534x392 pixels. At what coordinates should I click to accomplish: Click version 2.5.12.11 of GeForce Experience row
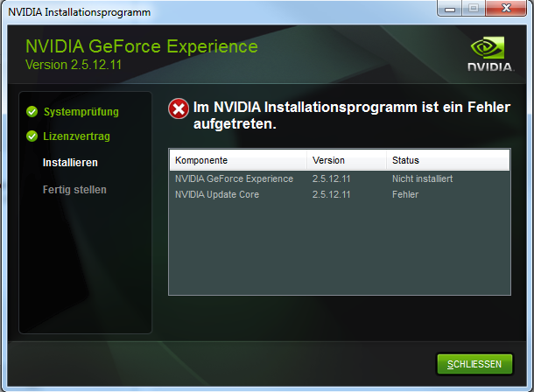(332, 178)
